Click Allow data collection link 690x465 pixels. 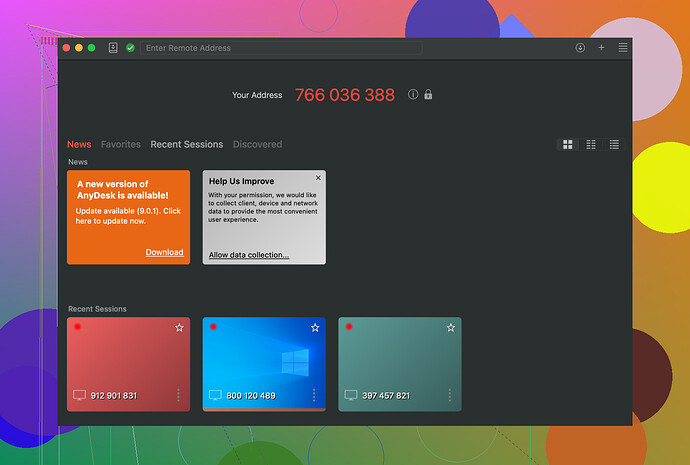pos(249,255)
